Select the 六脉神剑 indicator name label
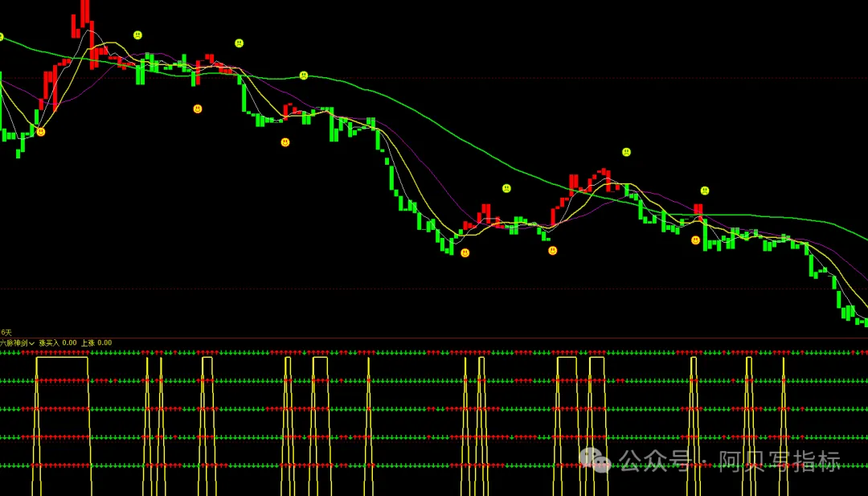This screenshot has width=868, height=496. point(14,343)
